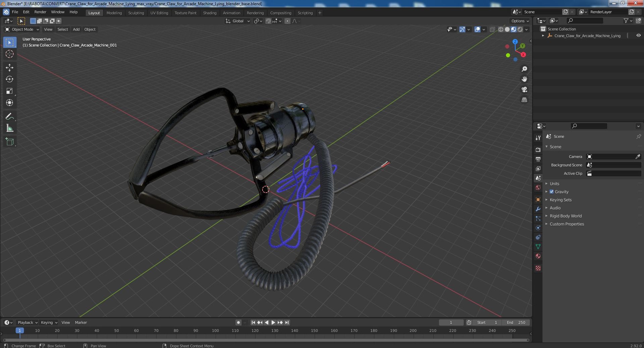Toggle viewport overlays display
Viewport: 644px width, 348px height.
(477, 30)
